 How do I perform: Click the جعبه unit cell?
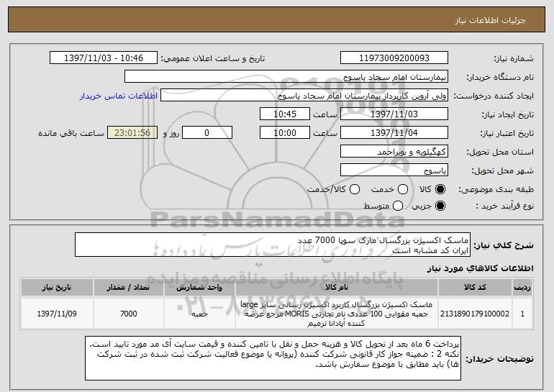(199, 314)
